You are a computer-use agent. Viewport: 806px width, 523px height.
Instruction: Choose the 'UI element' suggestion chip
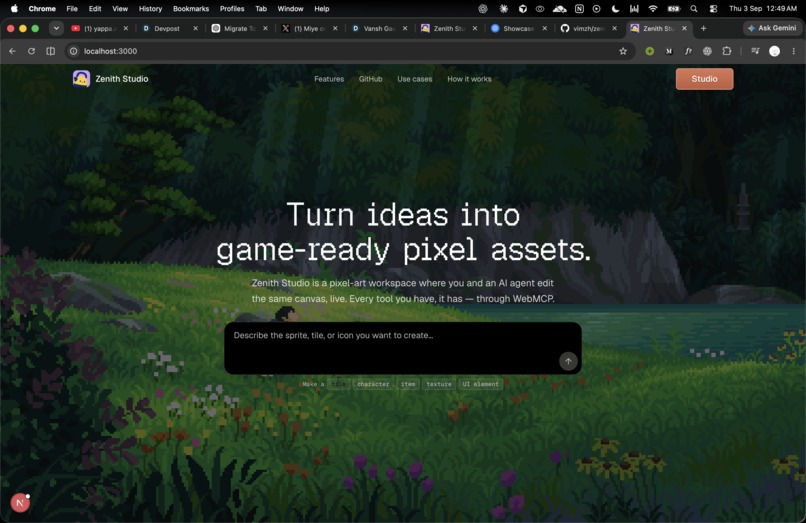click(x=480, y=384)
